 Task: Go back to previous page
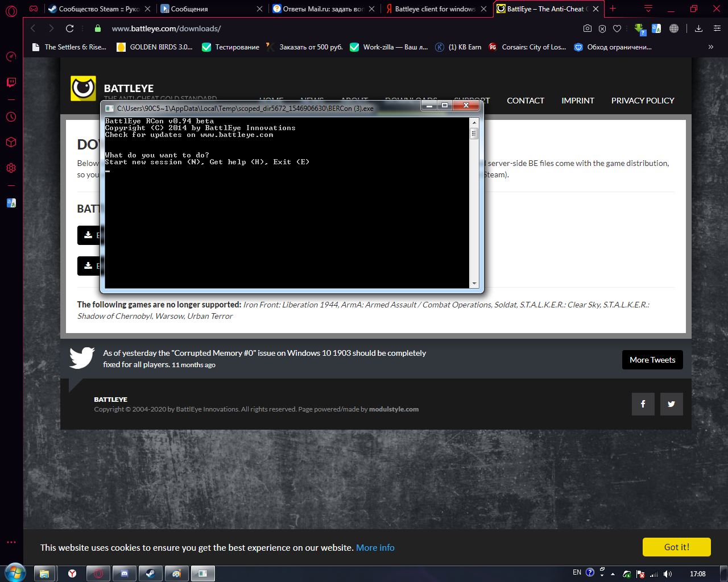[x=33, y=28]
